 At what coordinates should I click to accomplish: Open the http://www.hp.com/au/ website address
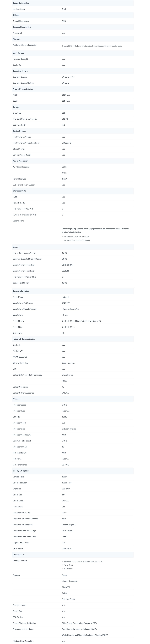click(x=70, y=309)
